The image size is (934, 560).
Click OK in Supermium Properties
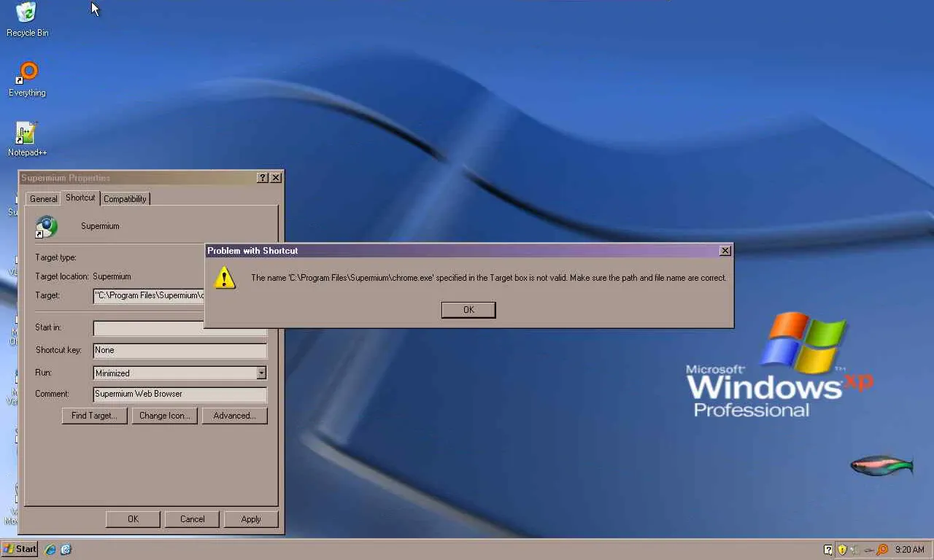coord(133,519)
